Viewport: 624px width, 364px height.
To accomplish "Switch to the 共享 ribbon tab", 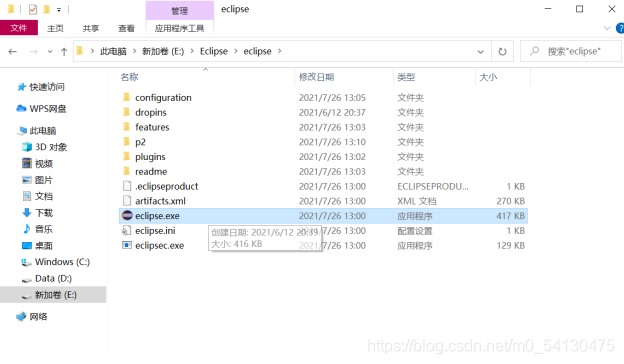I will pos(91,28).
